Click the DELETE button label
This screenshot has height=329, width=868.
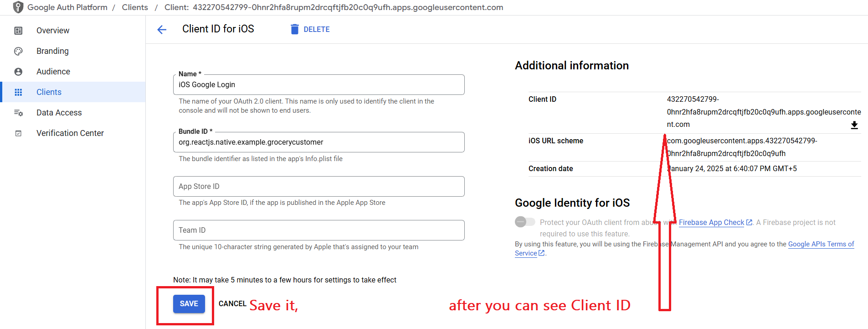pos(317,29)
